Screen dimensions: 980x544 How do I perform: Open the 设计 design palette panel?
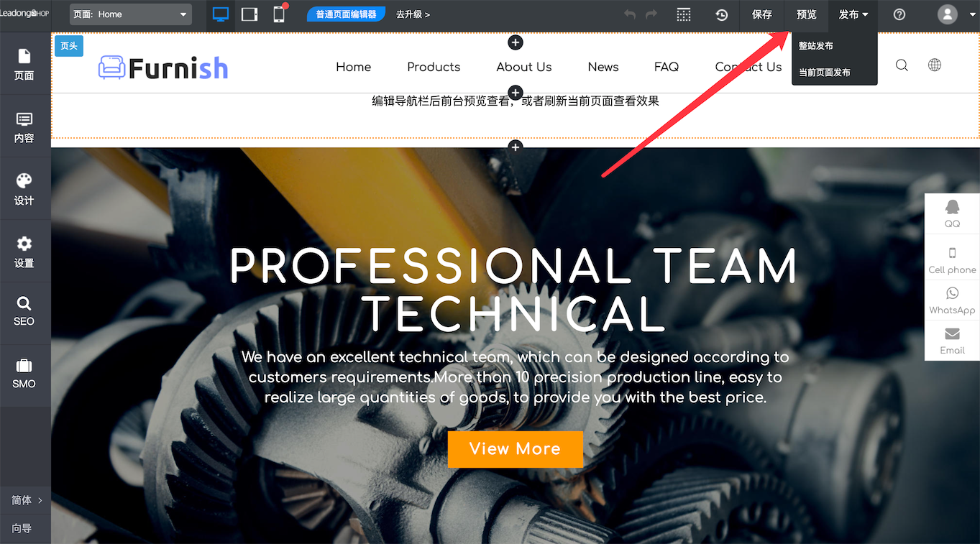coord(24,188)
